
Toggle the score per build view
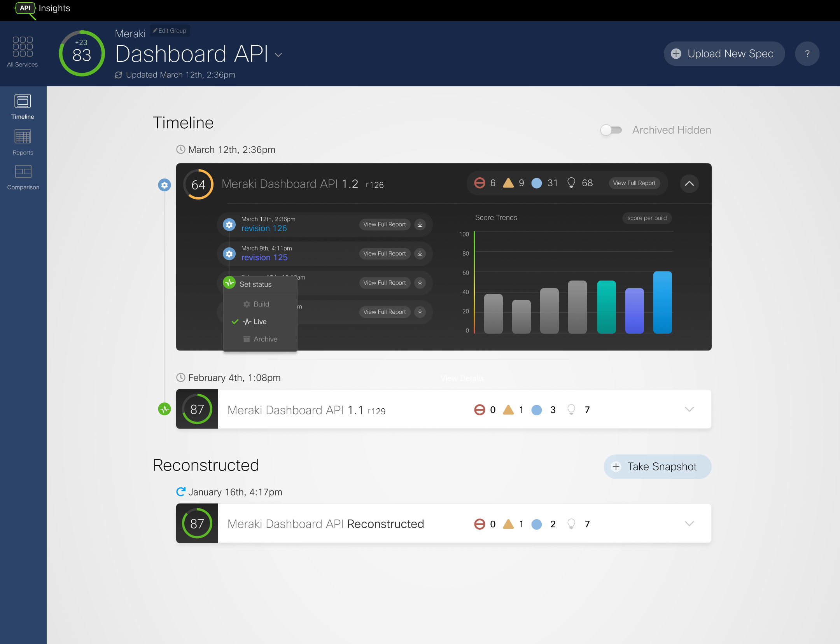(647, 218)
